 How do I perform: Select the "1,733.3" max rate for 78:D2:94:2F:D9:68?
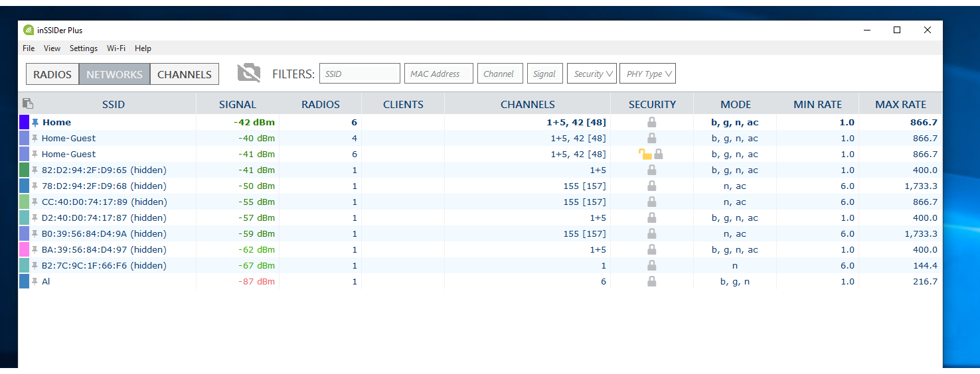click(921, 186)
